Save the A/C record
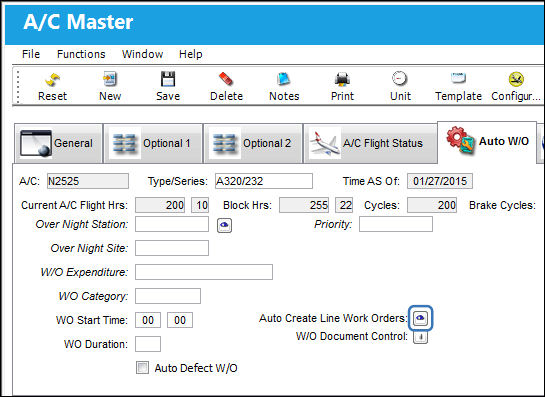The image size is (545, 397). point(168,87)
